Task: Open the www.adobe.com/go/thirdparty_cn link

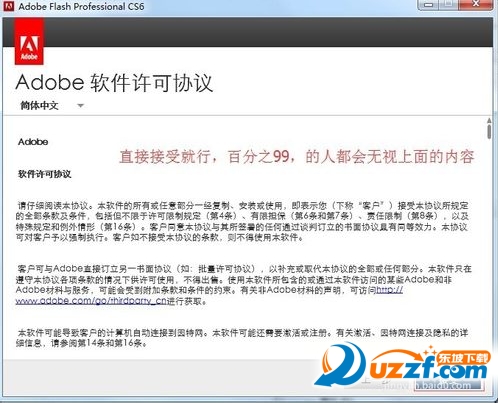Action: (x=91, y=301)
